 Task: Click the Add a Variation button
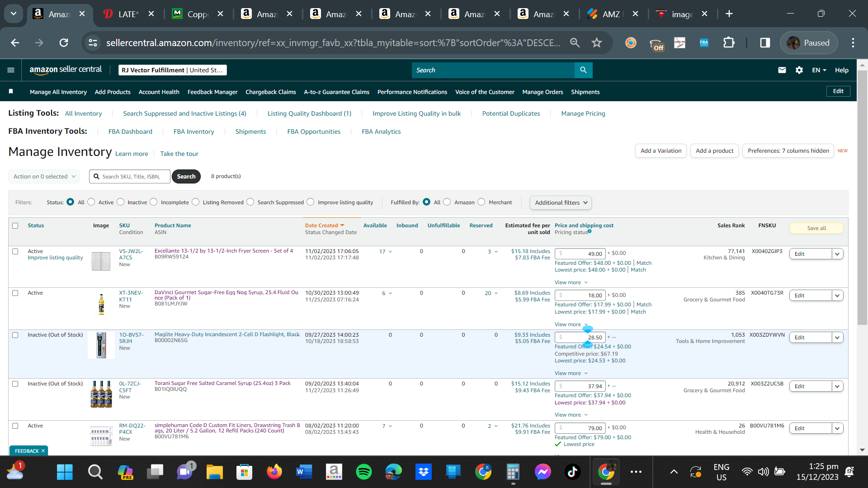click(x=661, y=150)
